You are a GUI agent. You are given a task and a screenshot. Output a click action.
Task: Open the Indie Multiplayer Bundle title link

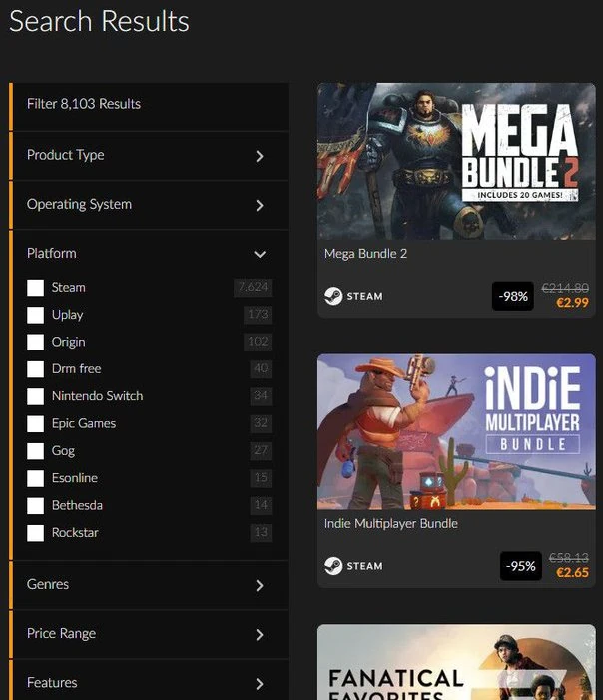[x=392, y=523]
